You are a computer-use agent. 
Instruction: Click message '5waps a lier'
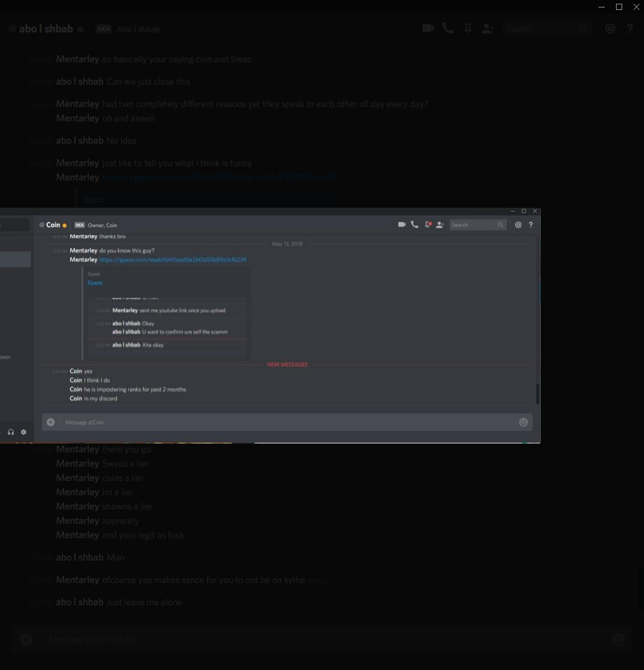(125, 463)
